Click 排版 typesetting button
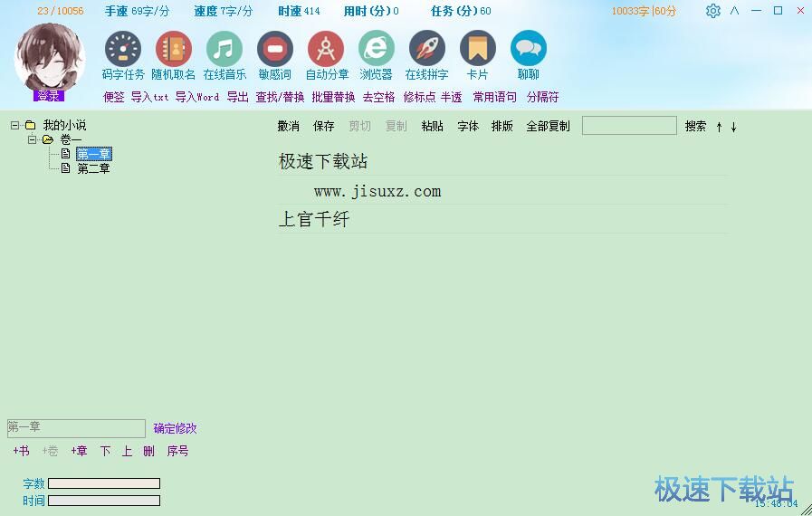The image size is (812, 516). (x=502, y=126)
